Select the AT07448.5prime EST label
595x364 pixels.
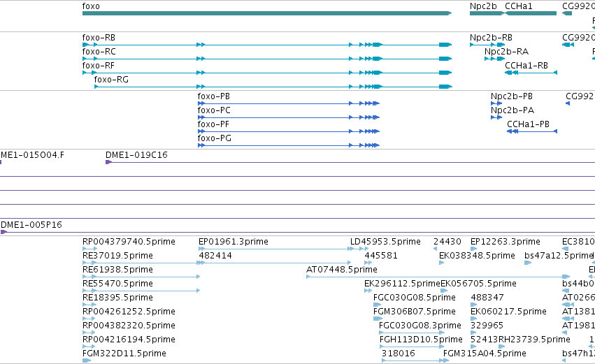pos(341,270)
